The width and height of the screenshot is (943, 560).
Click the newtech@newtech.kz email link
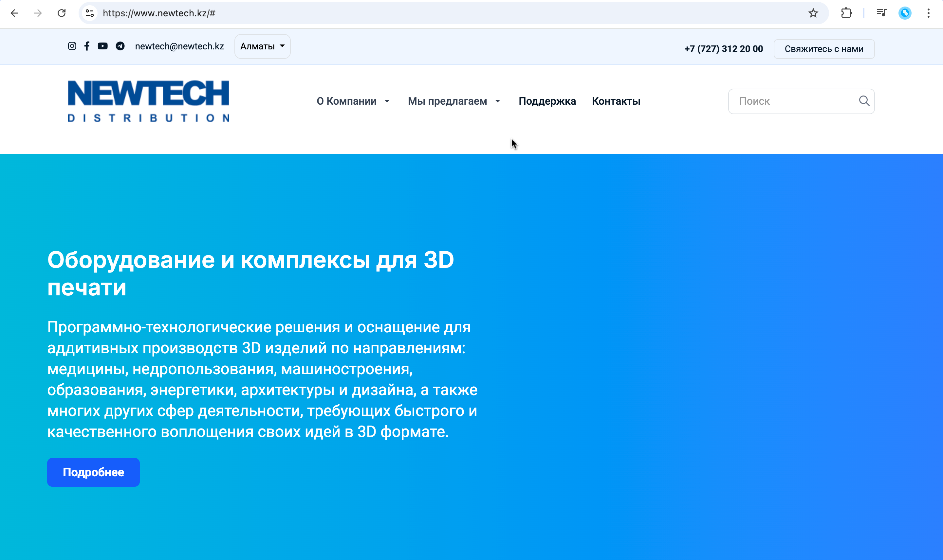(179, 46)
